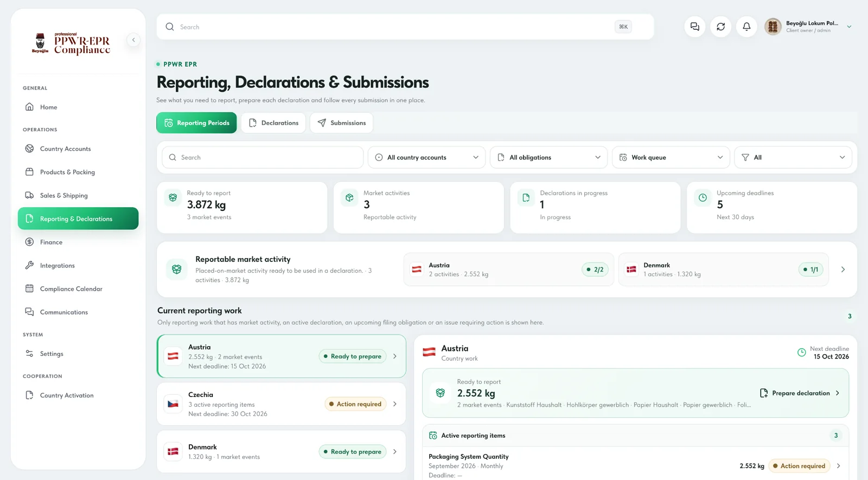Image resolution: width=868 pixels, height=480 pixels.
Task: Open the Austria Ready to prepare row
Action: point(282,356)
